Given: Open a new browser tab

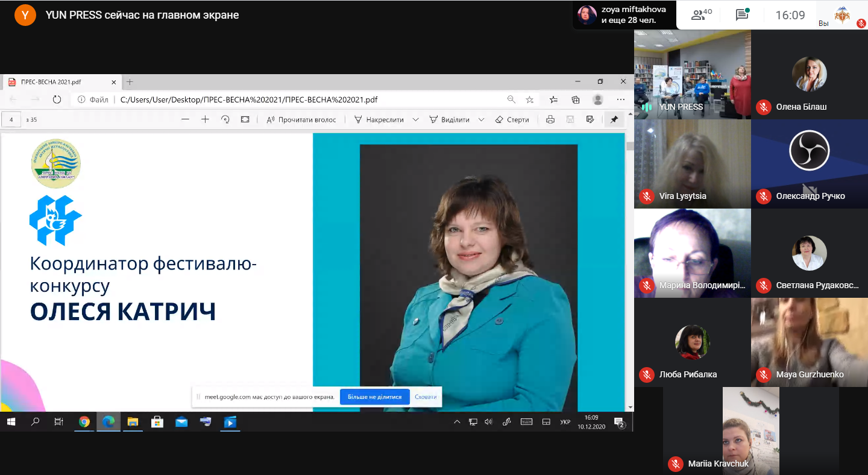Looking at the screenshot, I should [x=129, y=82].
